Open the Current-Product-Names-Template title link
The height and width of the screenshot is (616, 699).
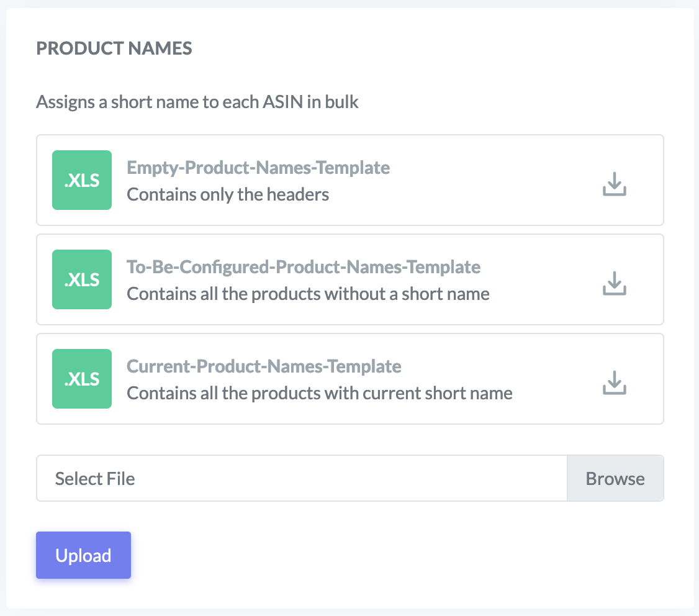[x=264, y=366]
